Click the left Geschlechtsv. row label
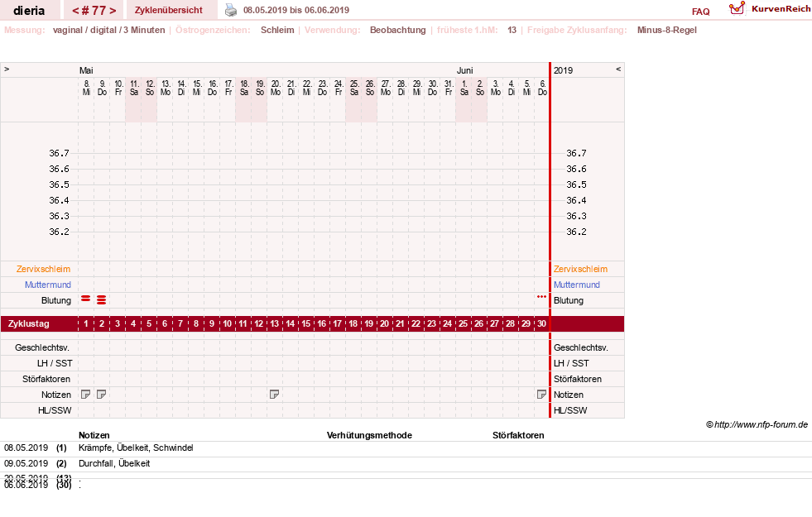 click(42, 347)
